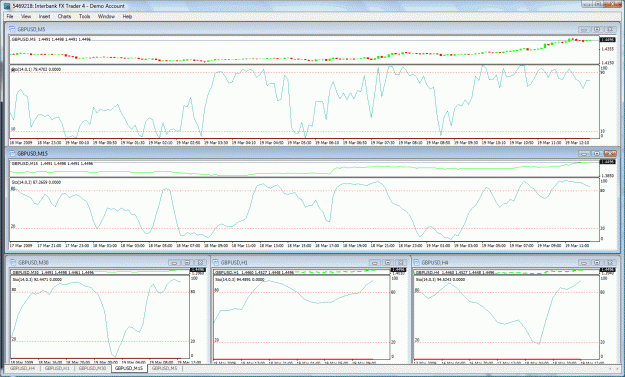The width and height of the screenshot is (625, 377).
Task: Click the Sto(14,3,3) label in M15 chart
Action: pyautogui.click(x=36, y=182)
